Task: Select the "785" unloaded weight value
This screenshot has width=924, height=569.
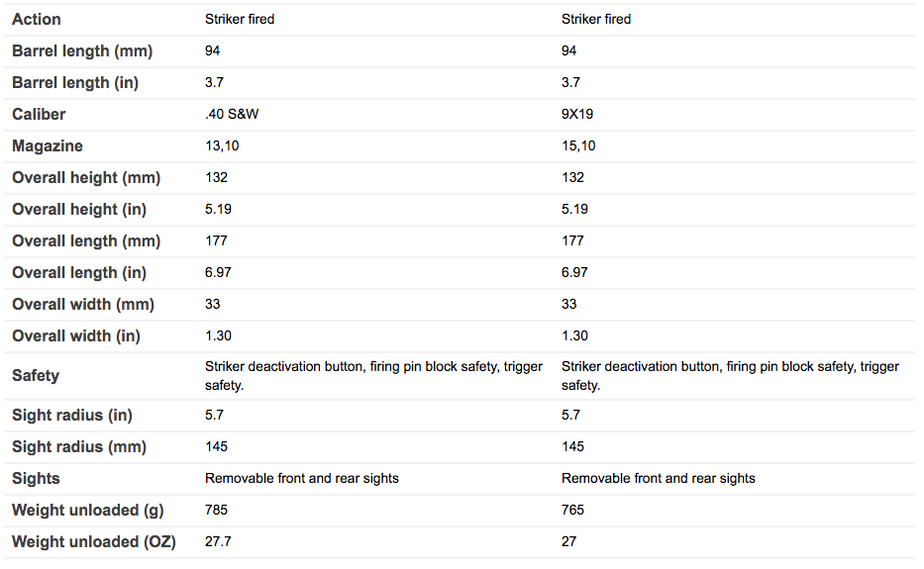Action: pos(216,510)
